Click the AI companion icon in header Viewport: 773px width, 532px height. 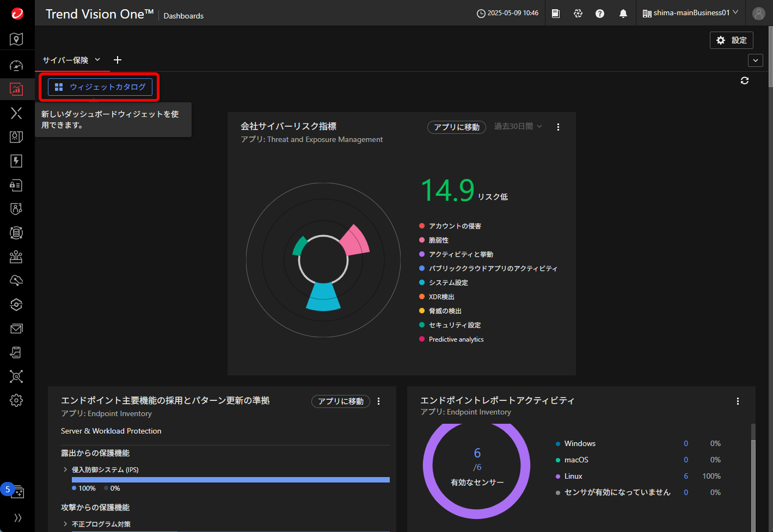coord(578,14)
